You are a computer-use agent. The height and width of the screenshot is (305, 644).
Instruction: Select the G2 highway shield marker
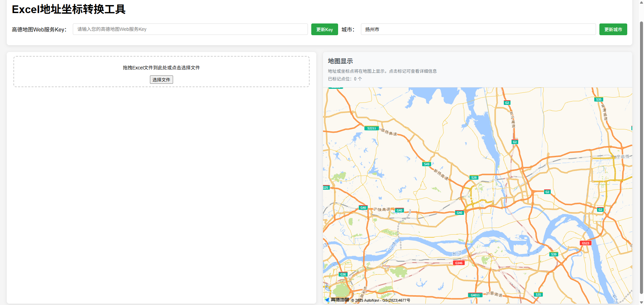pyautogui.click(x=507, y=103)
